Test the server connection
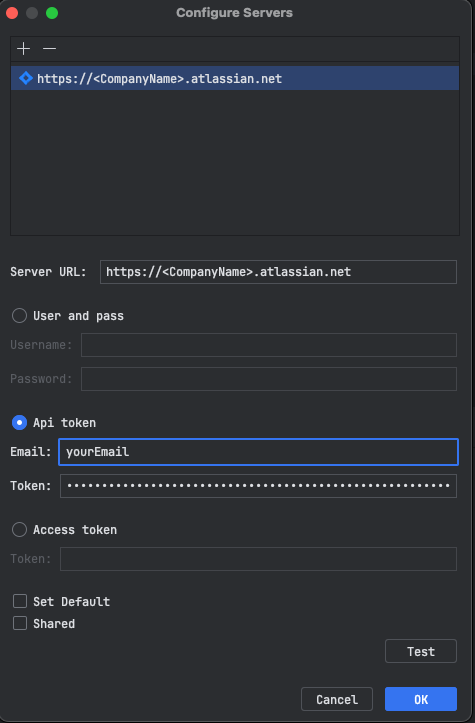 [421, 651]
